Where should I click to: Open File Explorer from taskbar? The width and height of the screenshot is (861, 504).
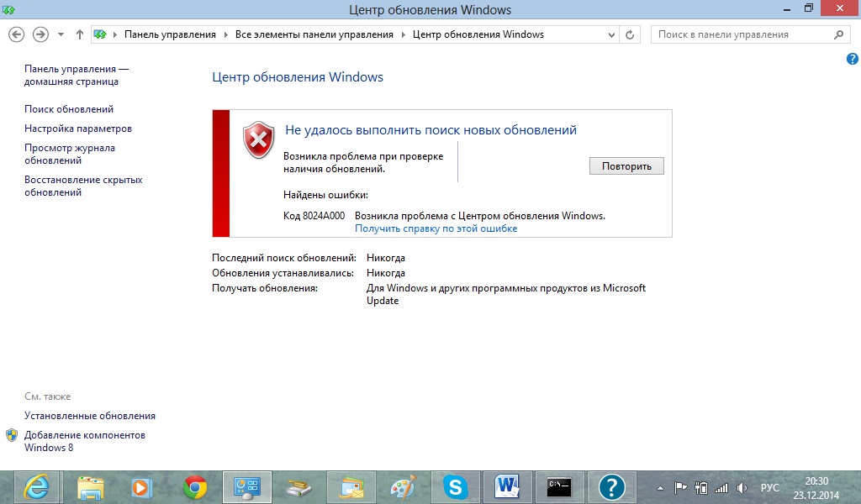click(90, 487)
